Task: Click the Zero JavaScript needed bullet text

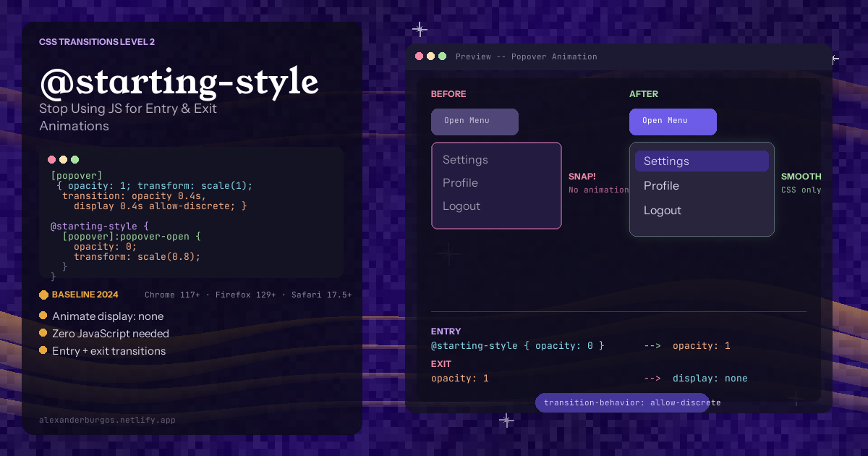Action: point(111,334)
